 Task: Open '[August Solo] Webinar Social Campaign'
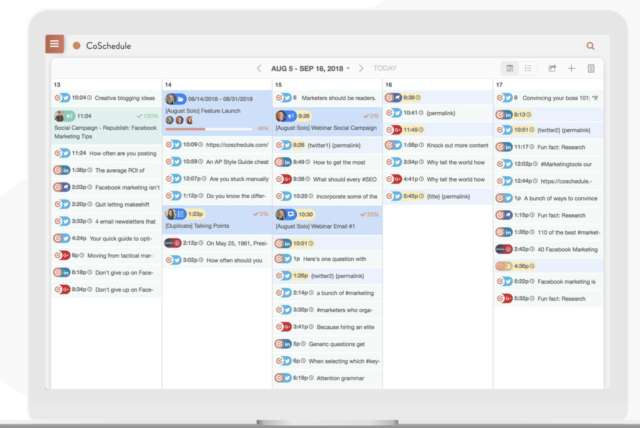327,122
